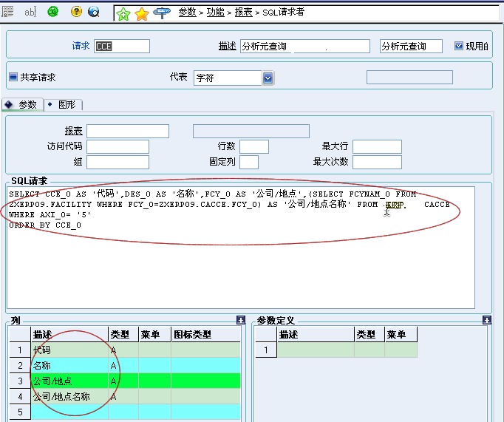Click the green star favorites icon
This screenshot has width=504, height=422.
[x=124, y=13]
